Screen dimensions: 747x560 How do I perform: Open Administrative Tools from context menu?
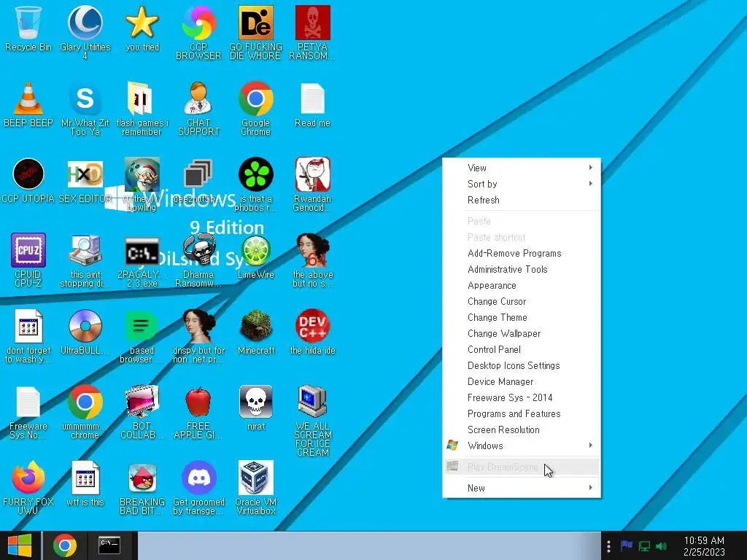pos(521,270)
